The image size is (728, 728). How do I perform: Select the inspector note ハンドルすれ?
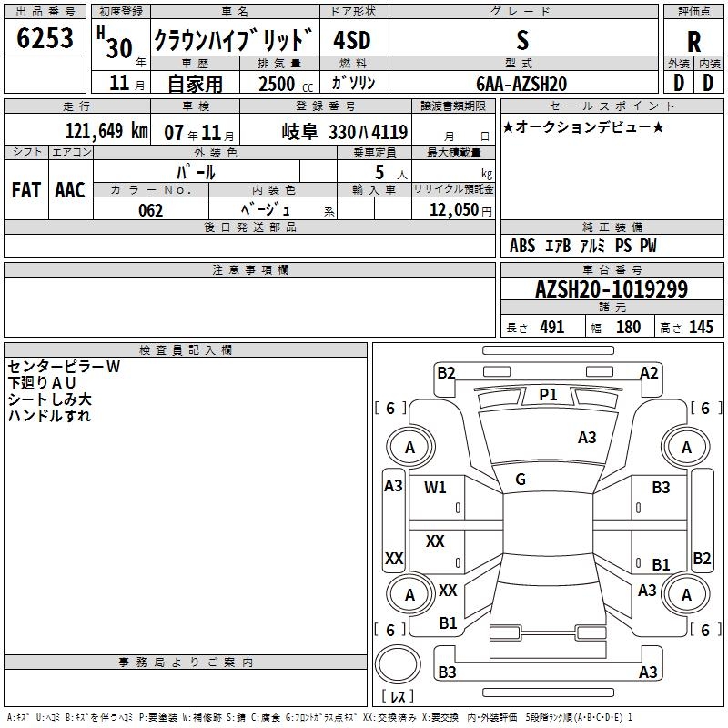(49, 416)
